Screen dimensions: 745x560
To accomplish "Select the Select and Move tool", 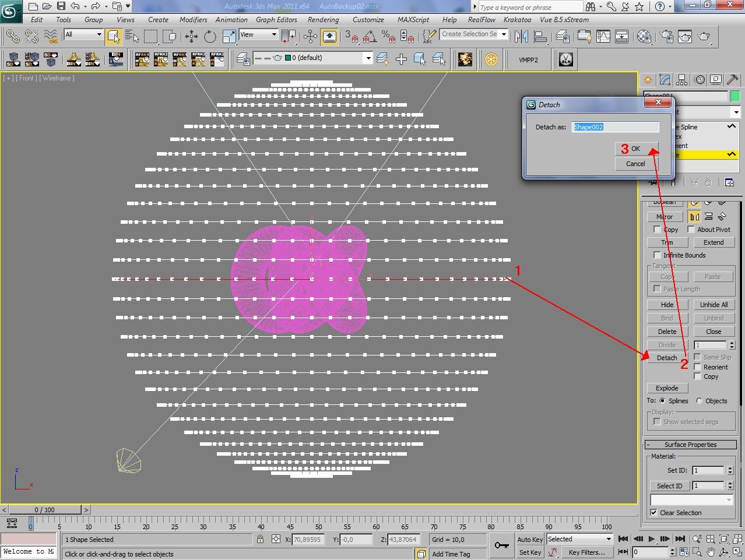I will click(x=191, y=37).
